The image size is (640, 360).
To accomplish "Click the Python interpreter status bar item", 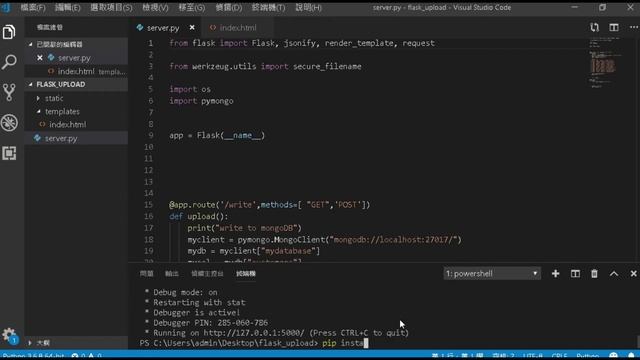I will [33, 356].
